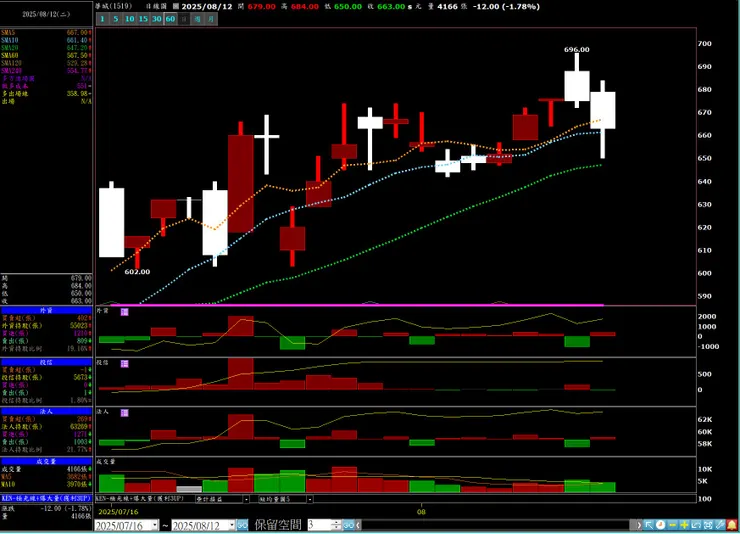Open settings icon in 外資 sub-chart
The height and width of the screenshot is (534, 740).
tap(125, 312)
